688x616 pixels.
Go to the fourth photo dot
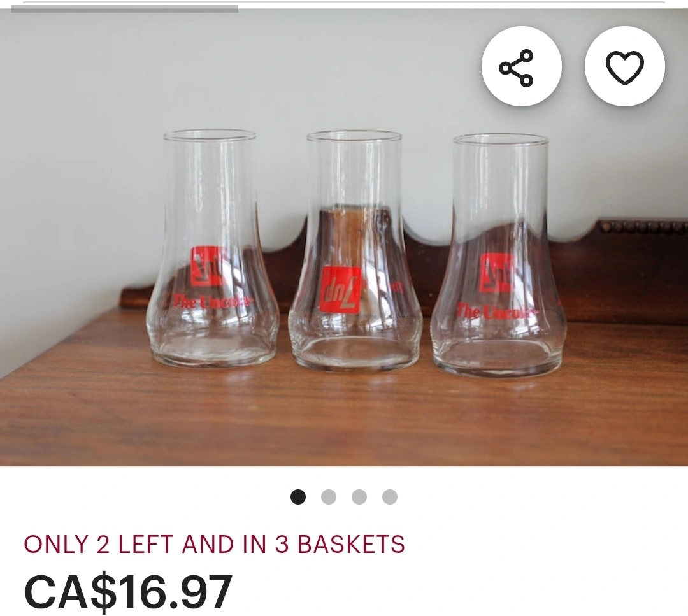[x=390, y=497]
